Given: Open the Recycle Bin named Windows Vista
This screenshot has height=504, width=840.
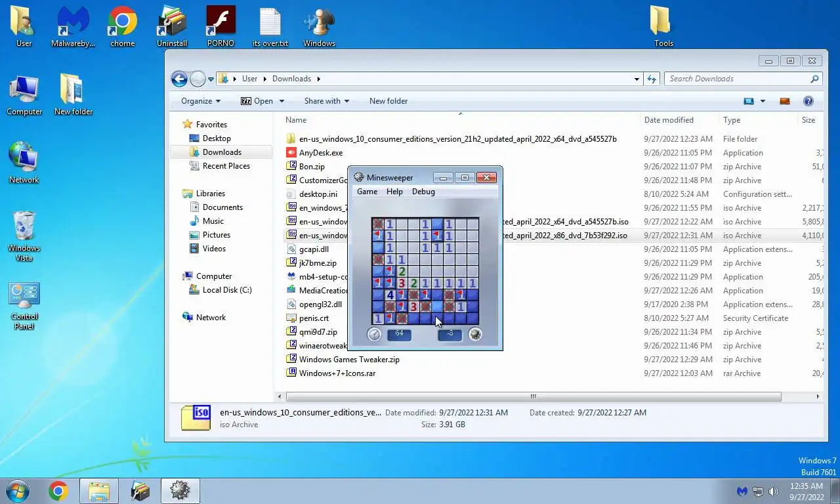Looking at the screenshot, I should point(24,236).
